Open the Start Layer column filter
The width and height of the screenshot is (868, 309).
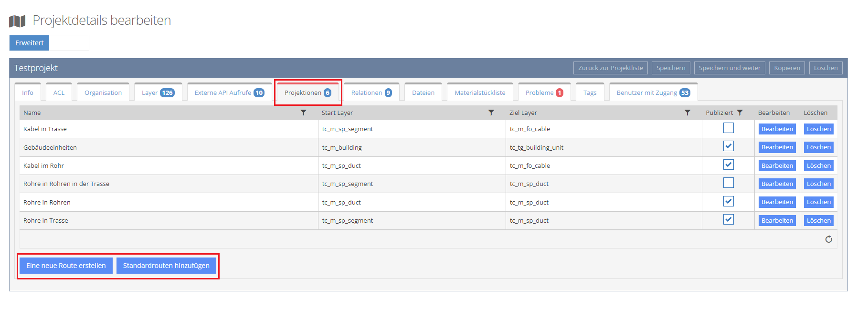pos(491,113)
